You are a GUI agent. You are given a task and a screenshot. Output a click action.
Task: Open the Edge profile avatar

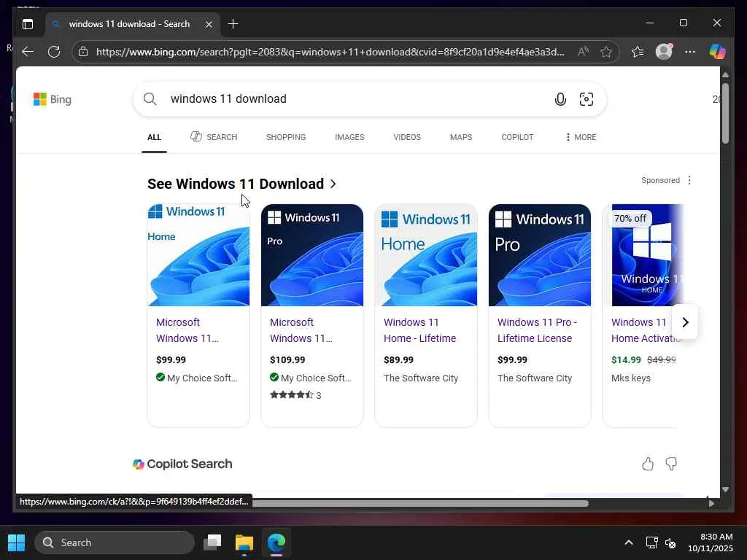pos(664,51)
